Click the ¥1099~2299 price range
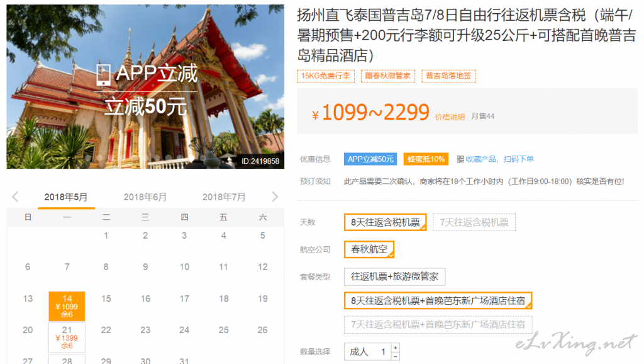 click(x=371, y=112)
